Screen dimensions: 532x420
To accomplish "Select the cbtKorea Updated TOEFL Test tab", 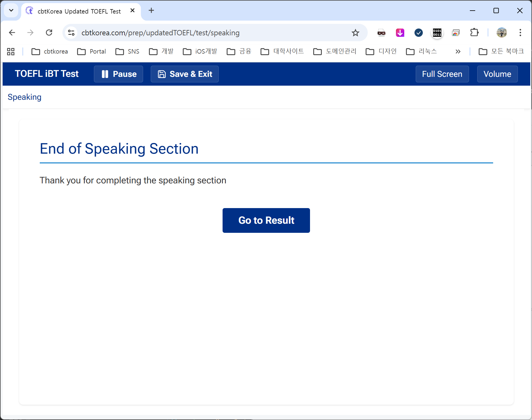I will pyautogui.click(x=79, y=11).
